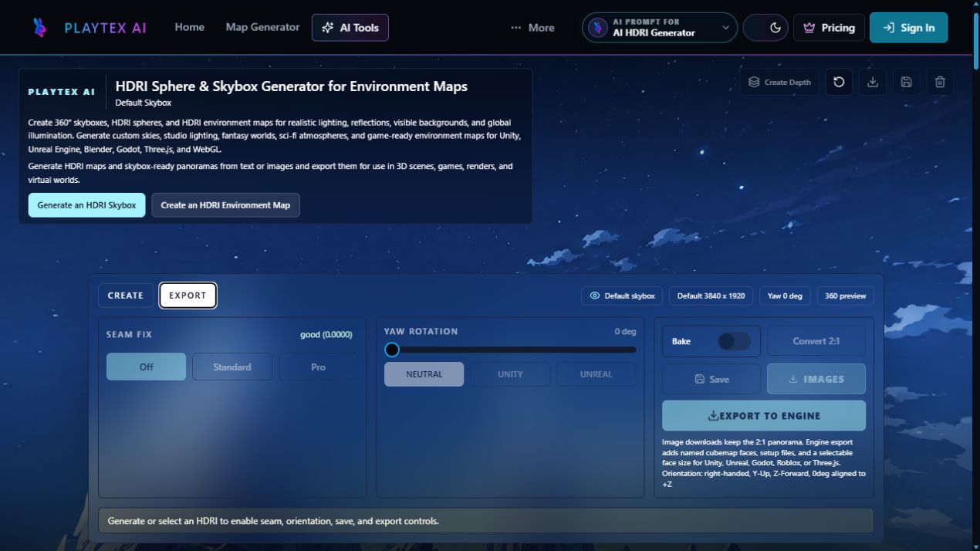Click the 'good (0.0000)' seam status text

[x=326, y=335]
